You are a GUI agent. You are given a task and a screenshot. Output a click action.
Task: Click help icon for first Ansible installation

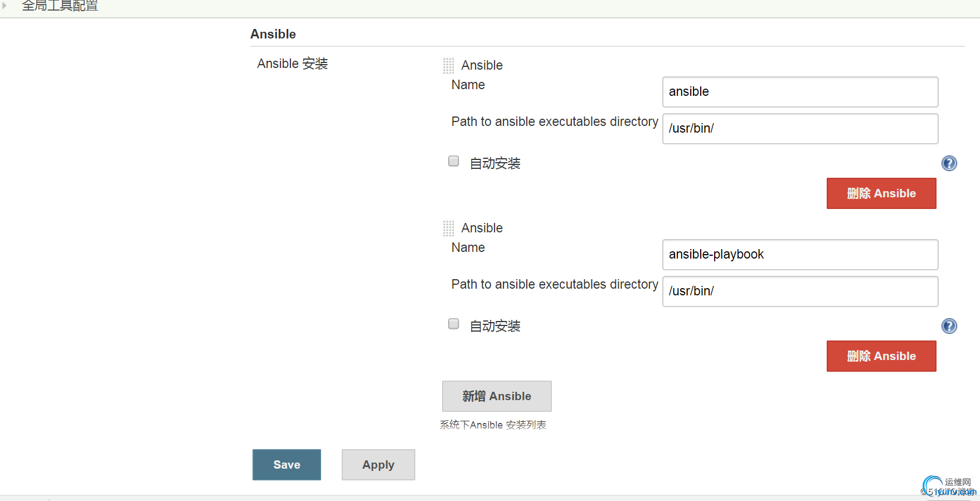tap(949, 163)
